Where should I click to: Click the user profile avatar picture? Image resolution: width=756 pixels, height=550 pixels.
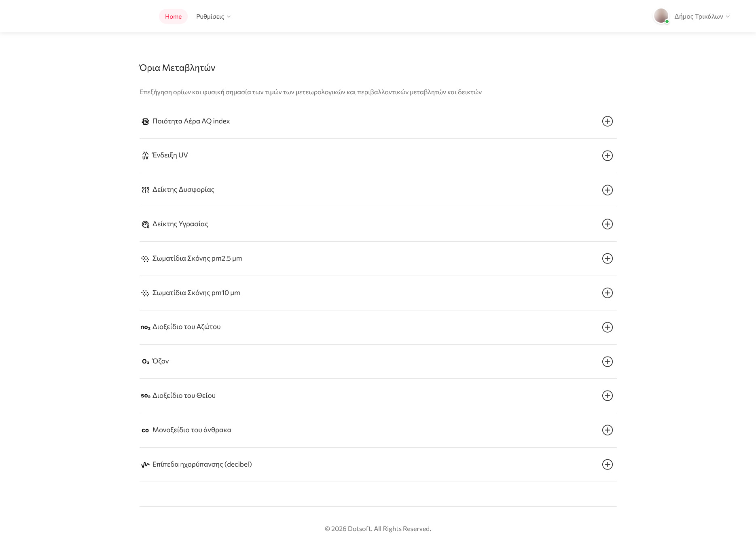(661, 16)
